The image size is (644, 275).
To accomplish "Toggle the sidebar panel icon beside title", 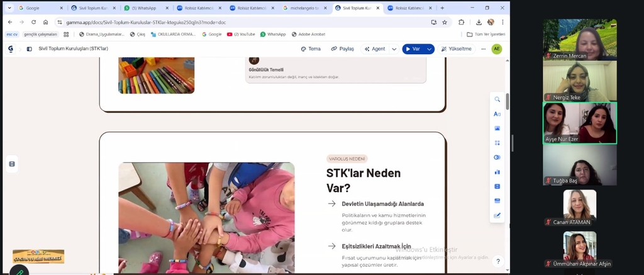I will (29, 49).
